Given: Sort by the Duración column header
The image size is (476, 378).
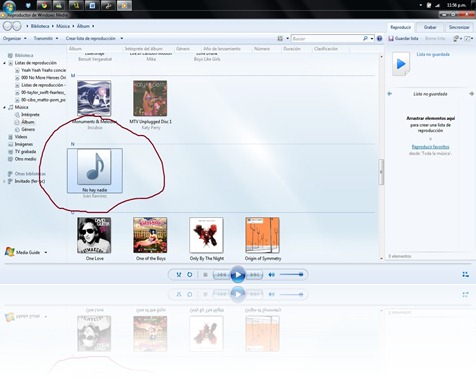Looking at the screenshot, I should click(292, 49).
